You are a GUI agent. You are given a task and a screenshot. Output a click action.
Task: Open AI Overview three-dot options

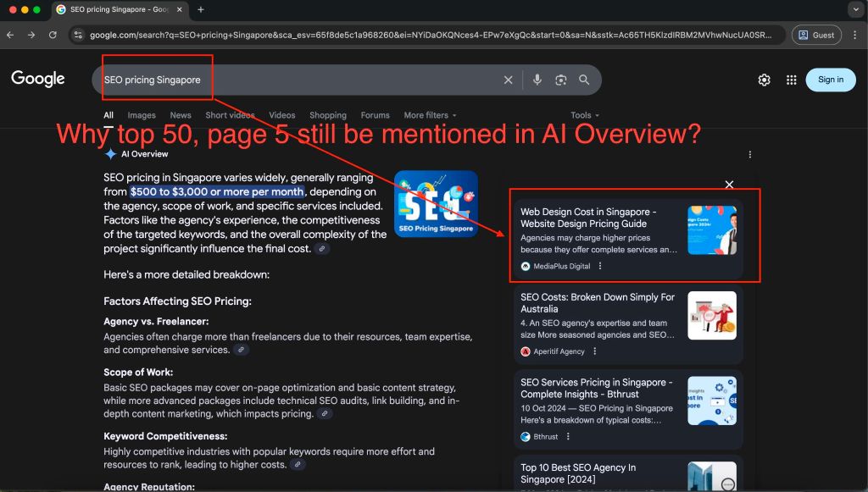(749, 154)
